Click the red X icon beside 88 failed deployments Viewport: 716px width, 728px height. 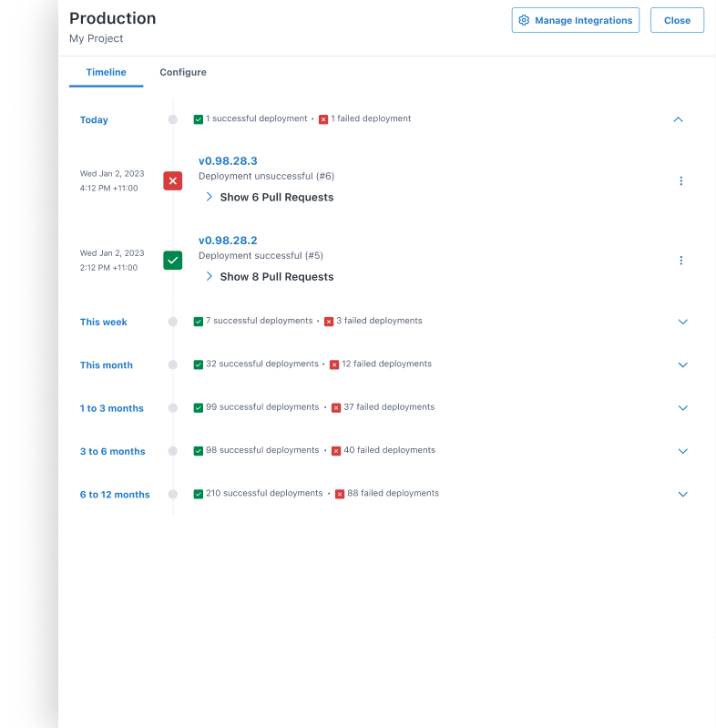pyautogui.click(x=340, y=494)
